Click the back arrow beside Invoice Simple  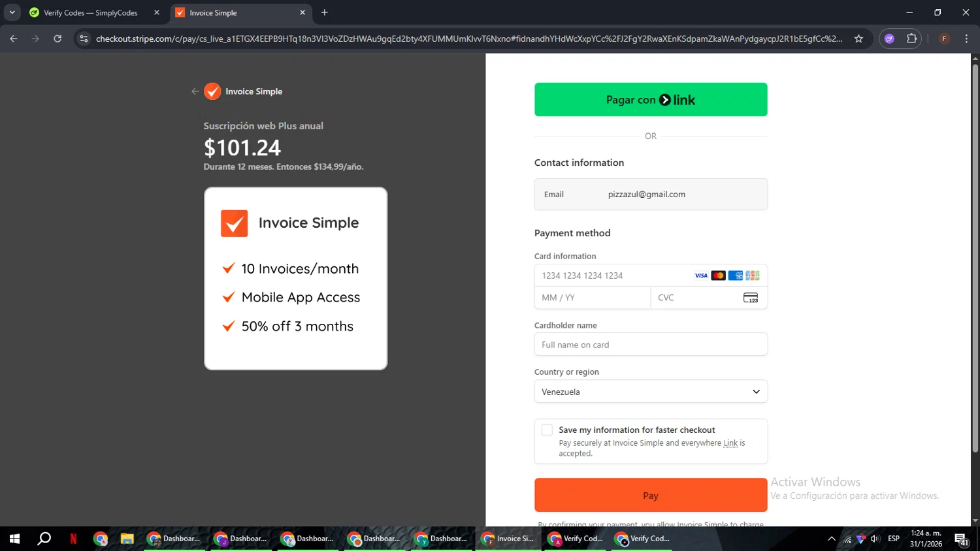click(195, 91)
